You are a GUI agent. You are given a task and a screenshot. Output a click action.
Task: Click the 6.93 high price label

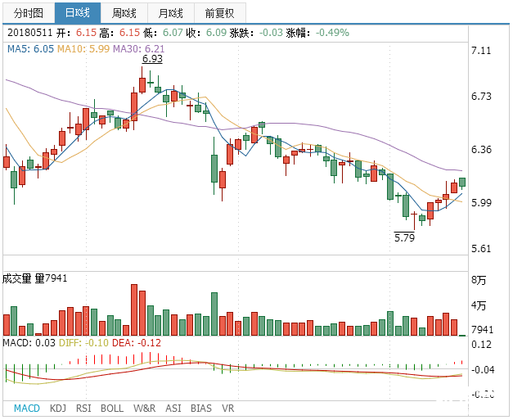click(x=152, y=59)
